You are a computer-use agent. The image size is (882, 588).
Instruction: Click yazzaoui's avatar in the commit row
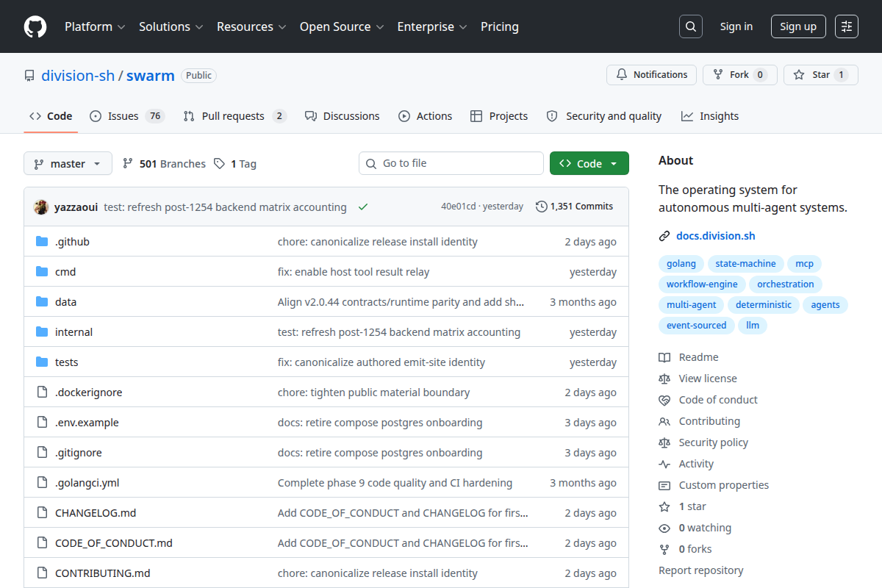[x=41, y=207]
